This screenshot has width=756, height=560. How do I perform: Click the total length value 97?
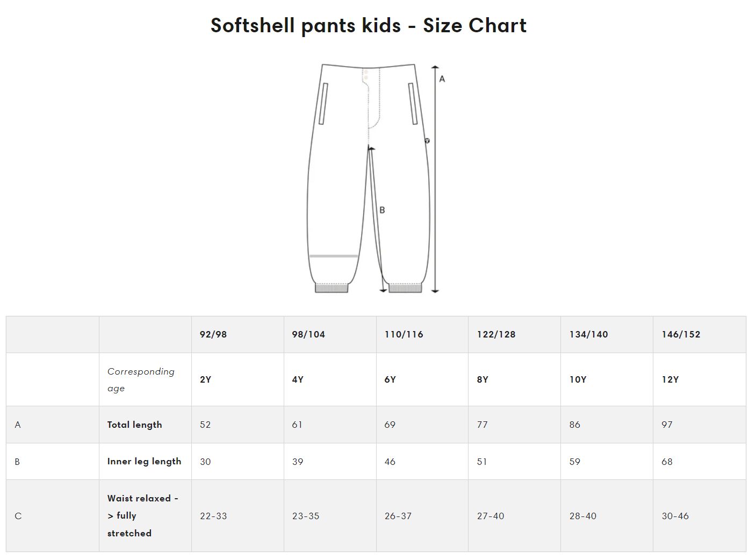click(x=667, y=425)
